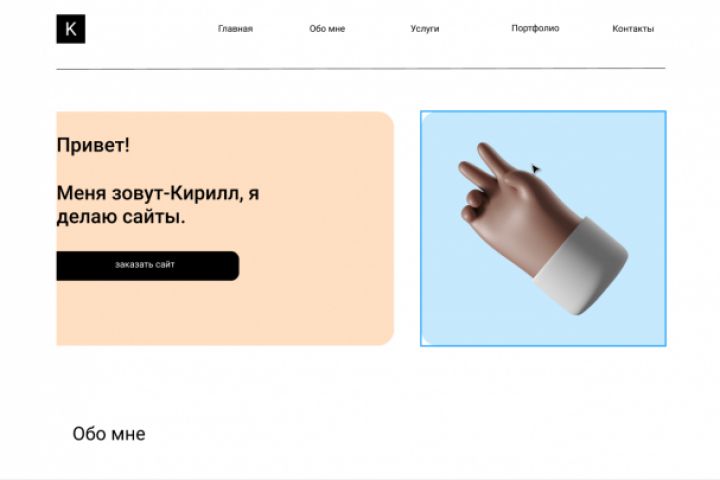This screenshot has height=480, width=720.
Task: Click empty canvas between the hero and Обо мне heading
Action: coord(360,384)
